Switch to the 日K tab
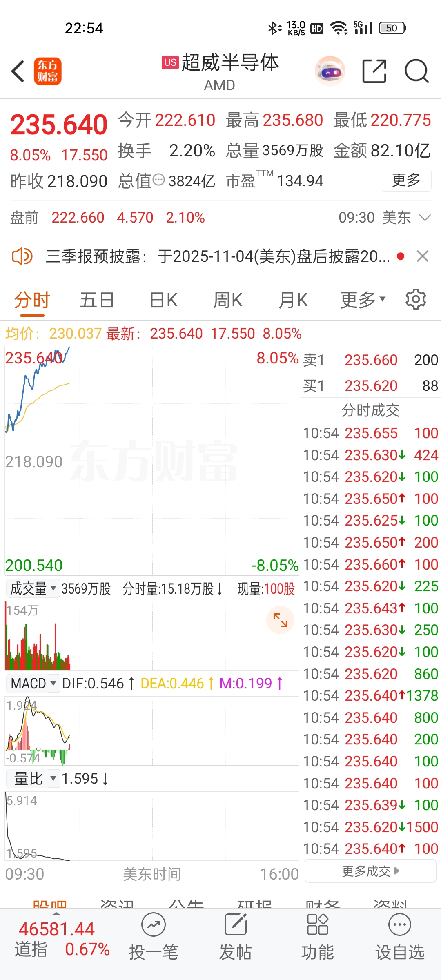Screen dimensions: 441x980 point(163,300)
